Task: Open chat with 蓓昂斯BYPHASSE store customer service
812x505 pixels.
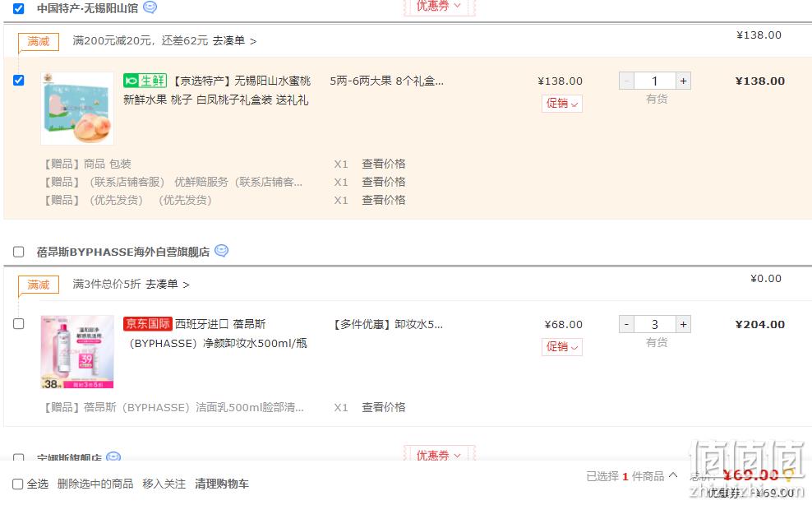Action: coord(222,251)
